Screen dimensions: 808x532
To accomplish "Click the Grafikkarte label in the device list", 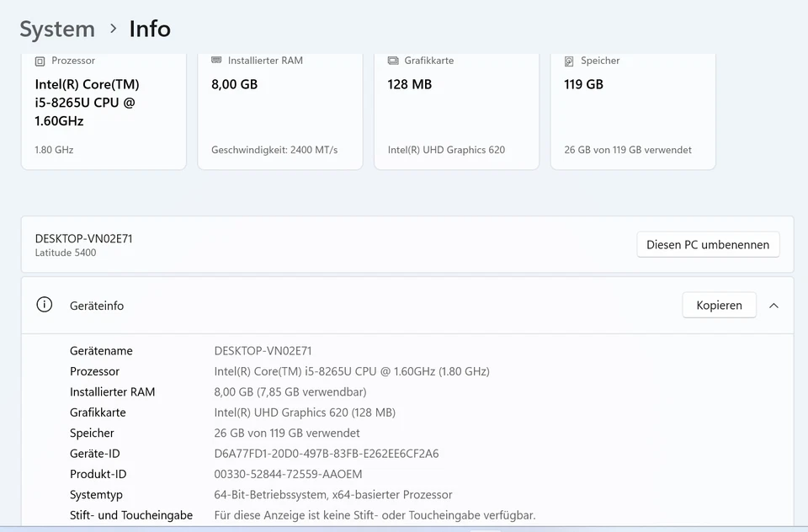I will pos(98,412).
